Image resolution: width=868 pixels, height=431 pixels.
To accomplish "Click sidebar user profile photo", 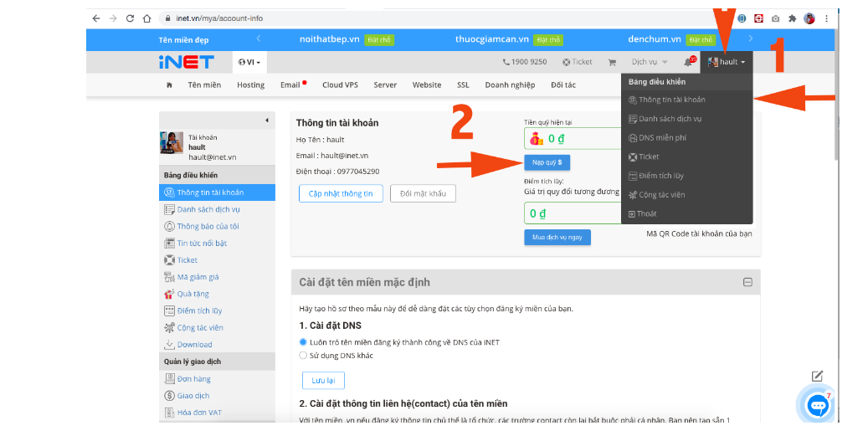I will 172,143.
